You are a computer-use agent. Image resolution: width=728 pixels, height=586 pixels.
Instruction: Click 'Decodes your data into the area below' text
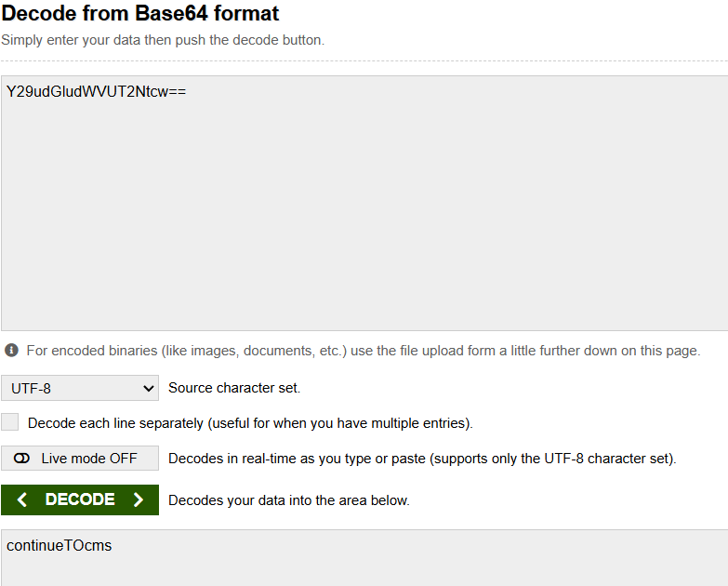pos(288,500)
